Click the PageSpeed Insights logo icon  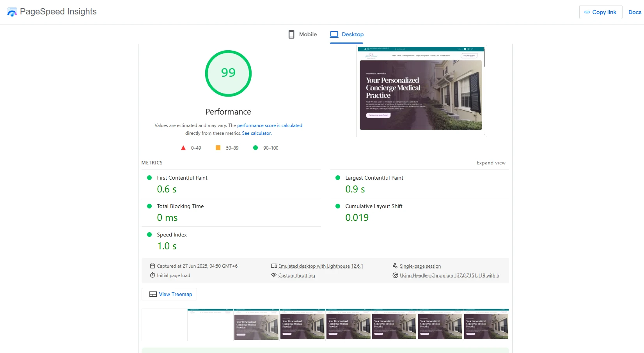tap(12, 12)
